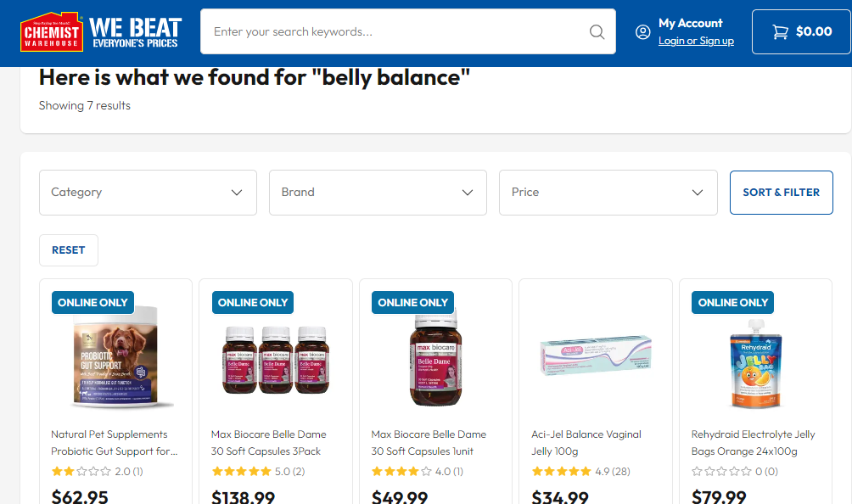
Task: Click the Probiotic Gut Support star rating
Action: [81, 472]
